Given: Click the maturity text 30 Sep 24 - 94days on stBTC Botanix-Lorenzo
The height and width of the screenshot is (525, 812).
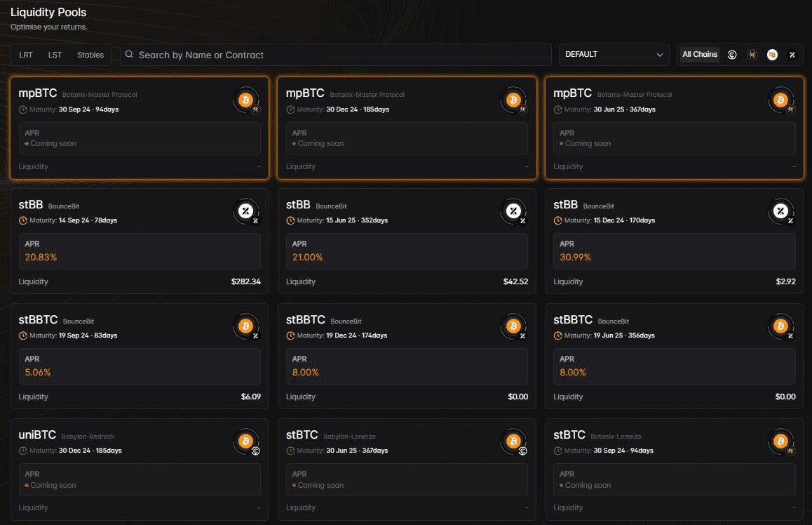Looking at the screenshot, I should pyautogui.click(x=623, y=451).
